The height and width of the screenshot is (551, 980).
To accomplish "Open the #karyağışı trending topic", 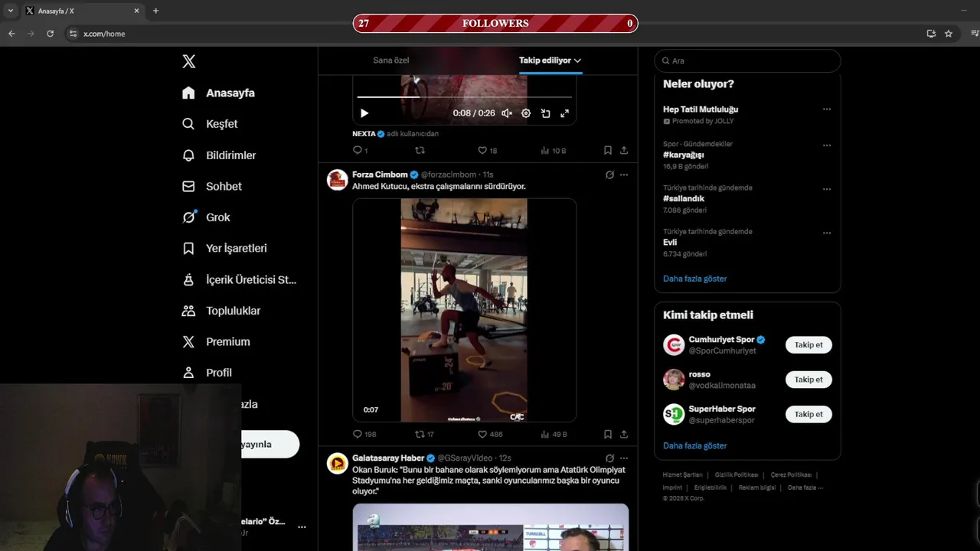I will click(683, 155).
